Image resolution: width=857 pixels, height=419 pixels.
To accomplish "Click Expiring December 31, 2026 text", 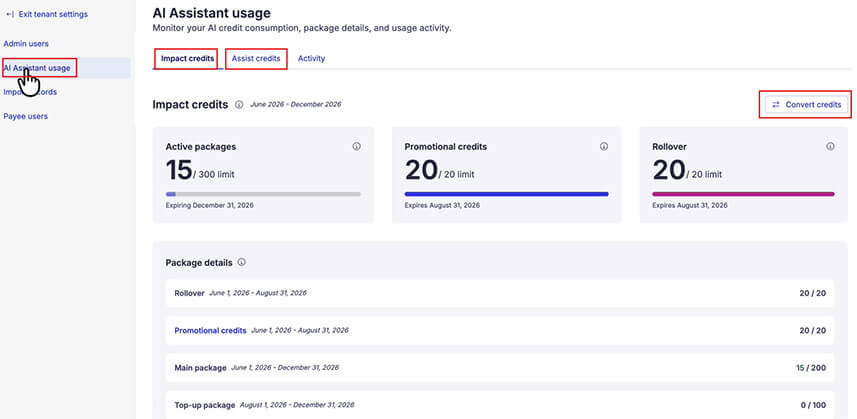I will [x=209, y=205].
